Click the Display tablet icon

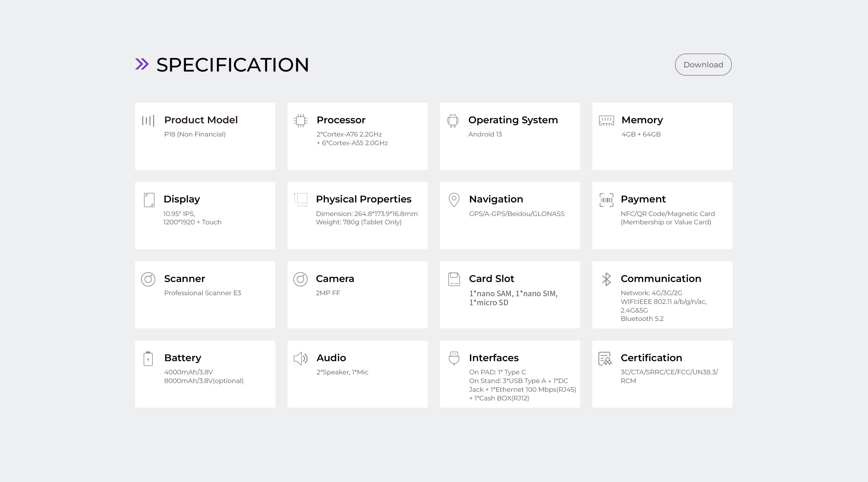(x=149, y=200)
